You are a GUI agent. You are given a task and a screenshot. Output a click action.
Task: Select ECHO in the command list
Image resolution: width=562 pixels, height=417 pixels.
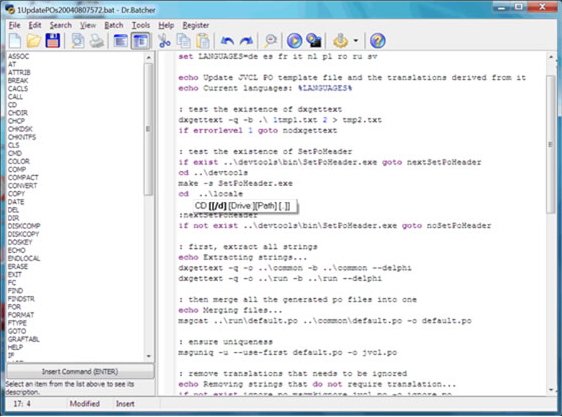tap(17, 250)
